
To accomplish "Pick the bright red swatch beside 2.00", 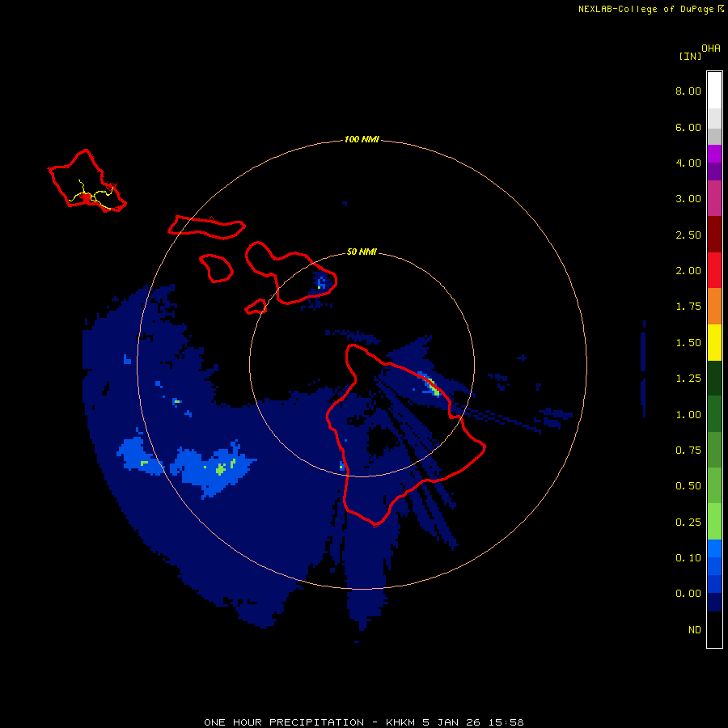I will point(714,271).
